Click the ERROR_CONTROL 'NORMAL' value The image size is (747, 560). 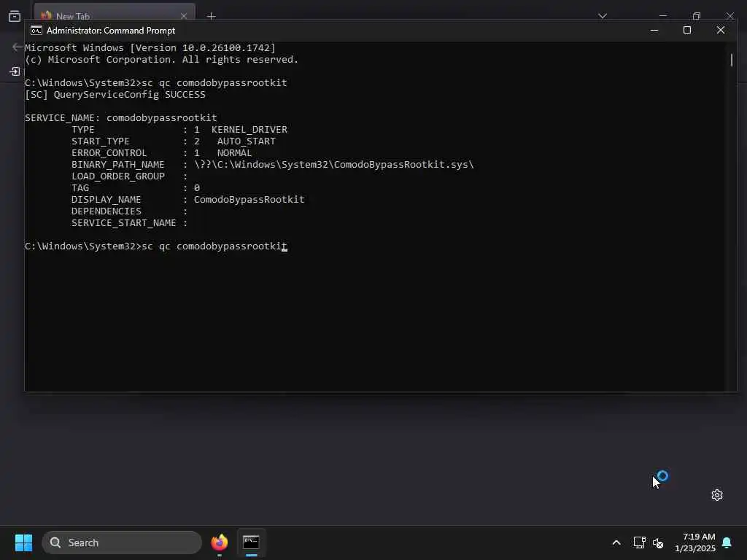pyautogui.click(x=234, y=153)
